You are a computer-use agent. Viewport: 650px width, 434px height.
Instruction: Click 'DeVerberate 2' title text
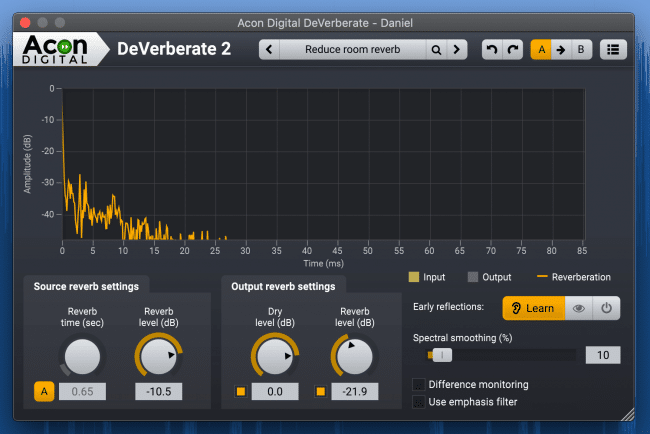point(174,49)
